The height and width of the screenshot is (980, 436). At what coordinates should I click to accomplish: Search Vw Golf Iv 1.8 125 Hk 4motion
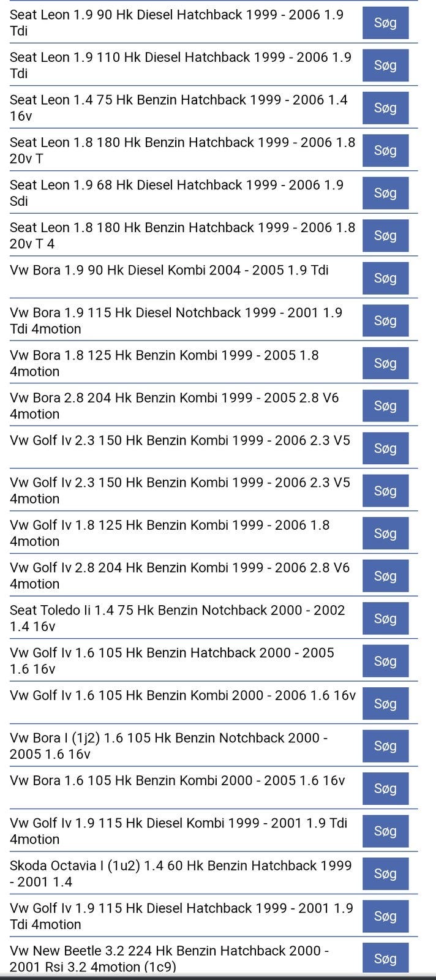click(385, 533)
